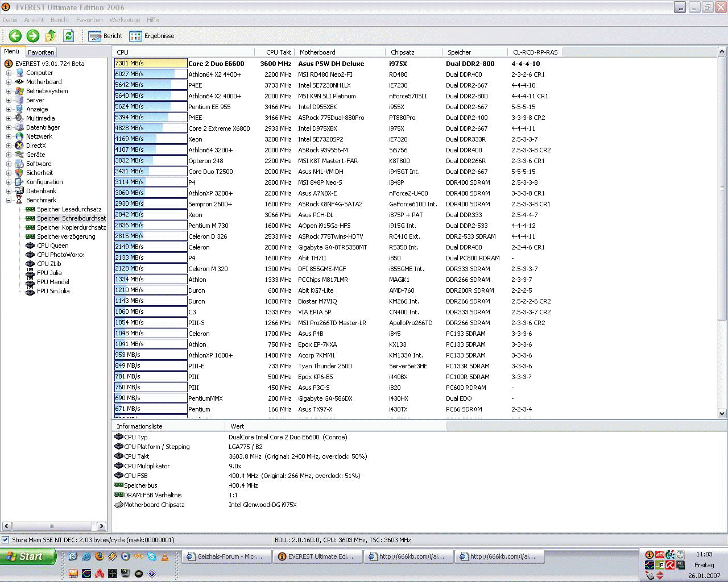Open Firefox from quick launch
The width and height of the screenshot is (728, 582).
point(100,556)
